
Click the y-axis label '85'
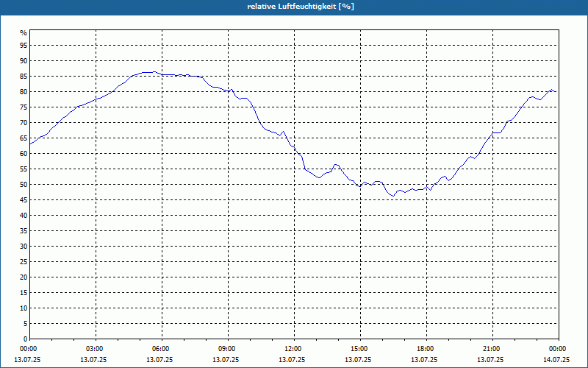[24, 77]
